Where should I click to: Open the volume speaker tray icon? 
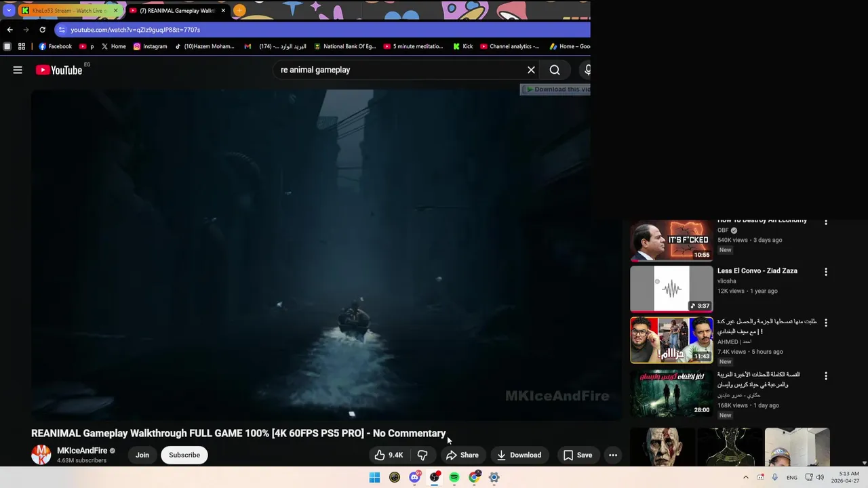click(x=820, y=477)
